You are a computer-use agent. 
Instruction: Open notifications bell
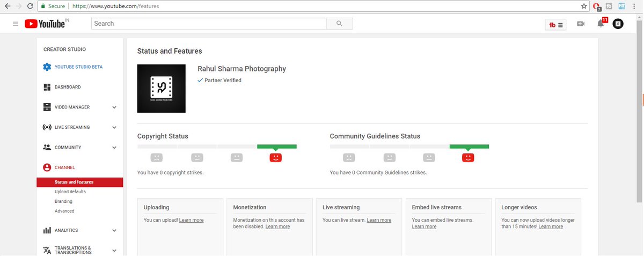point(601,24)
